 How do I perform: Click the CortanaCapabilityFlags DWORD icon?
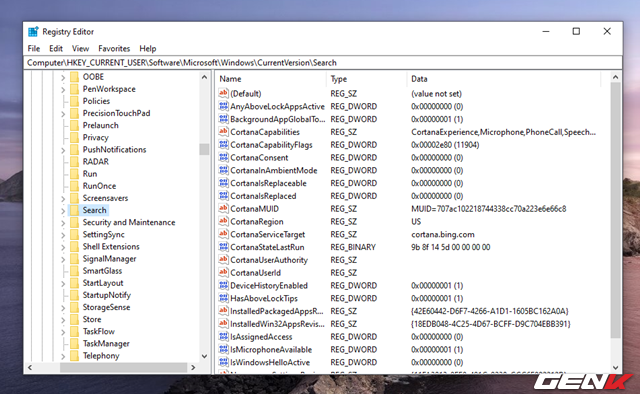(x=223, y=145)
